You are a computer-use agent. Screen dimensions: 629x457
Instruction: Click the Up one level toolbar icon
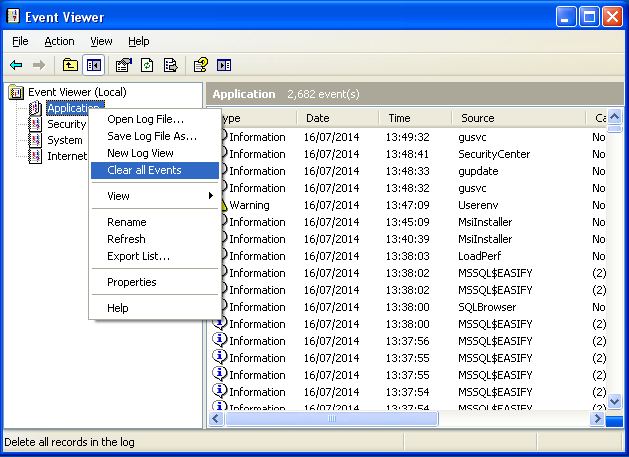[x=70, y=65]
